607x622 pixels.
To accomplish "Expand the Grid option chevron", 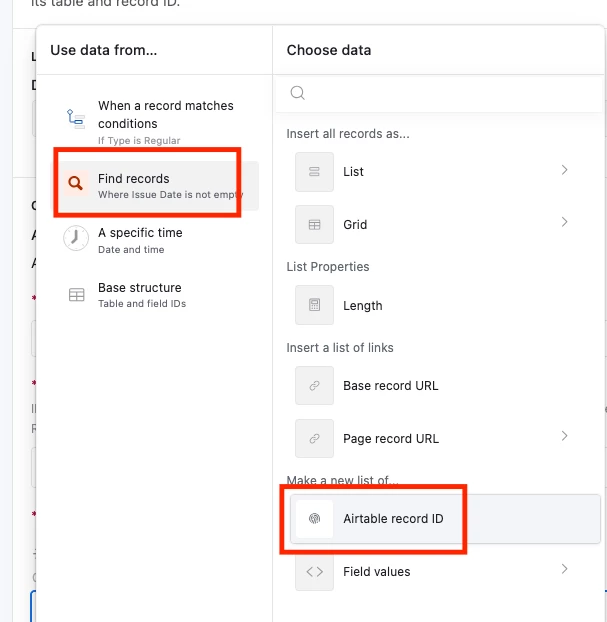I will click(564, 222).
